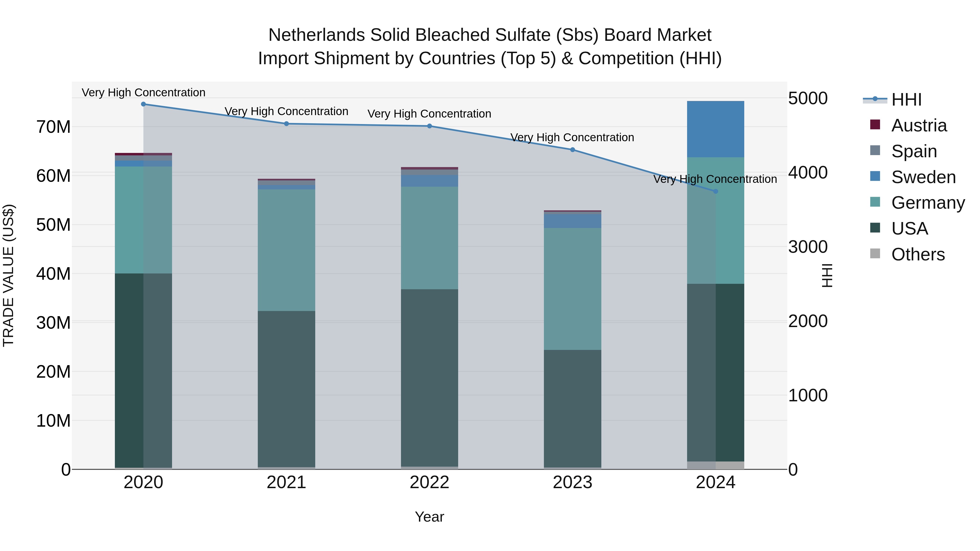Click the 2022 HHI data point
Viewport: 980px width, 551px height.
click(430, 126)
